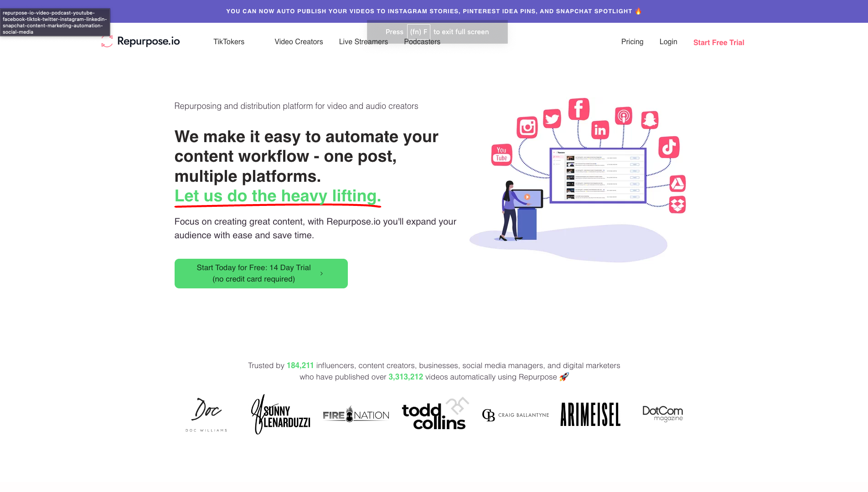Click the LinkedIn icon in illustration
Viewport: 868px width, 492px height.
point(600,130)
